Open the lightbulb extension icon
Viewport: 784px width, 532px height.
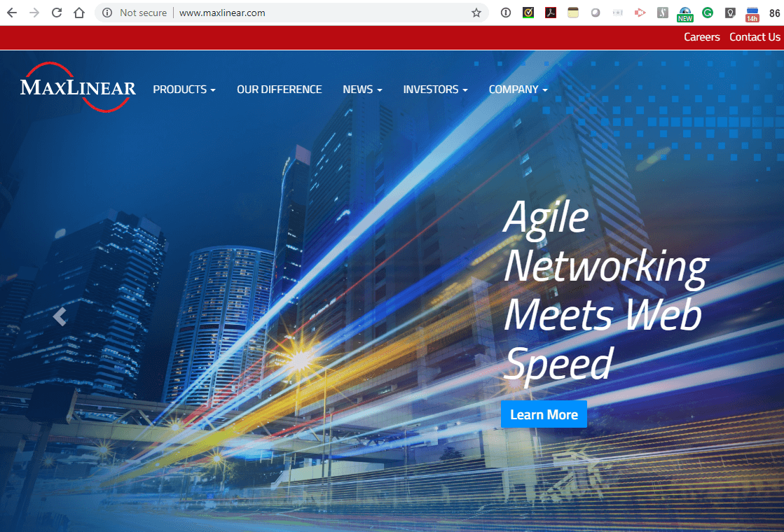tap(730, 13)
